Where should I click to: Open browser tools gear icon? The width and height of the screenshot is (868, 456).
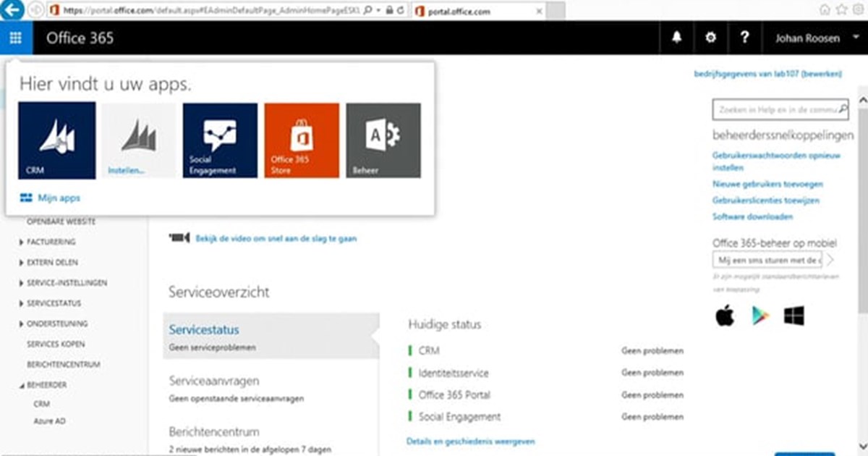(x=858, y=9)
